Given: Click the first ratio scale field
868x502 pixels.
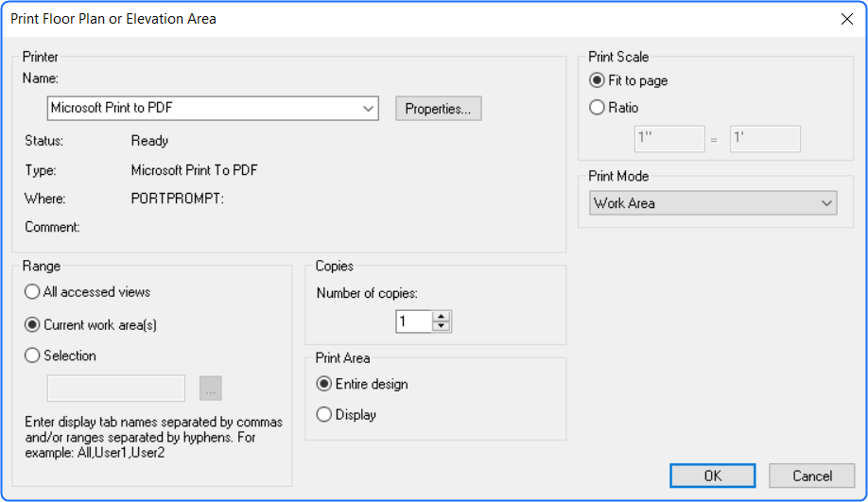Looking at the screenshot, I should pos(668,139).
